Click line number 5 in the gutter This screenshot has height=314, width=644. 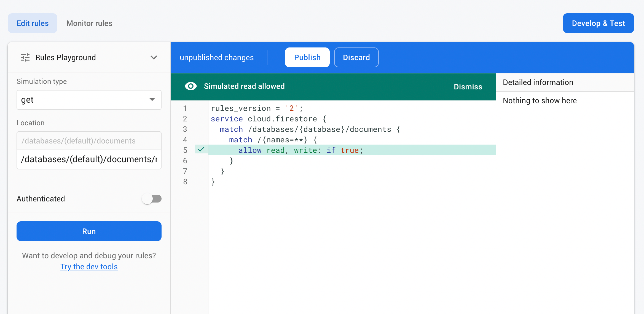tap(185, 150)
